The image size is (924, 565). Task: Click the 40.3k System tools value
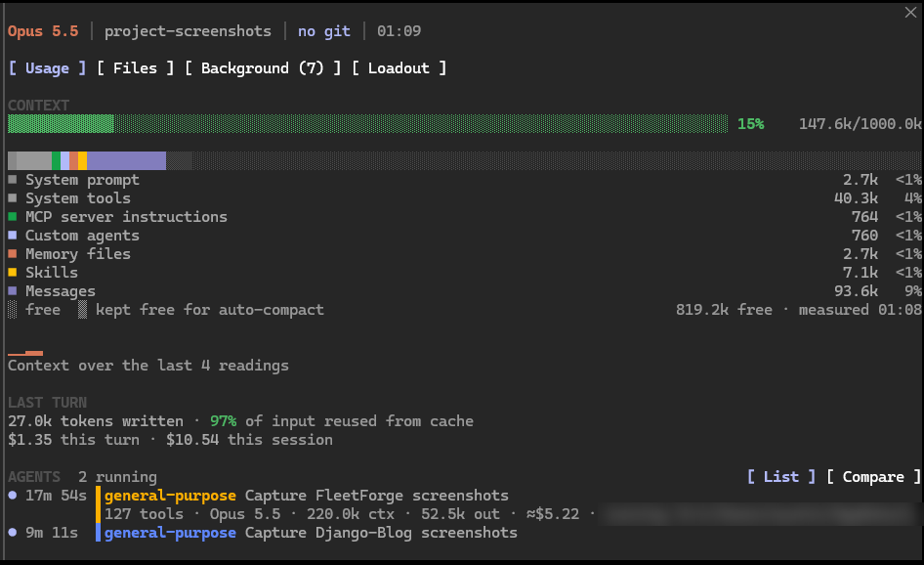point(856,198)
